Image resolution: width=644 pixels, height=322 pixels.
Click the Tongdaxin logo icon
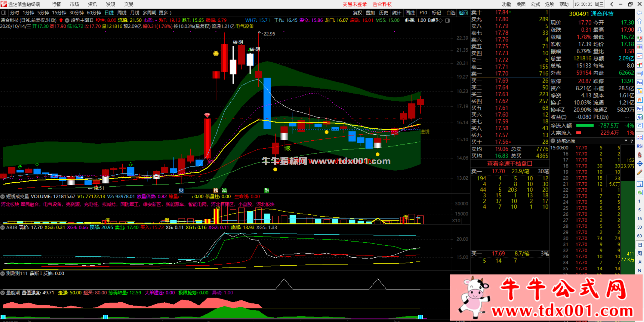click(4, 4)
